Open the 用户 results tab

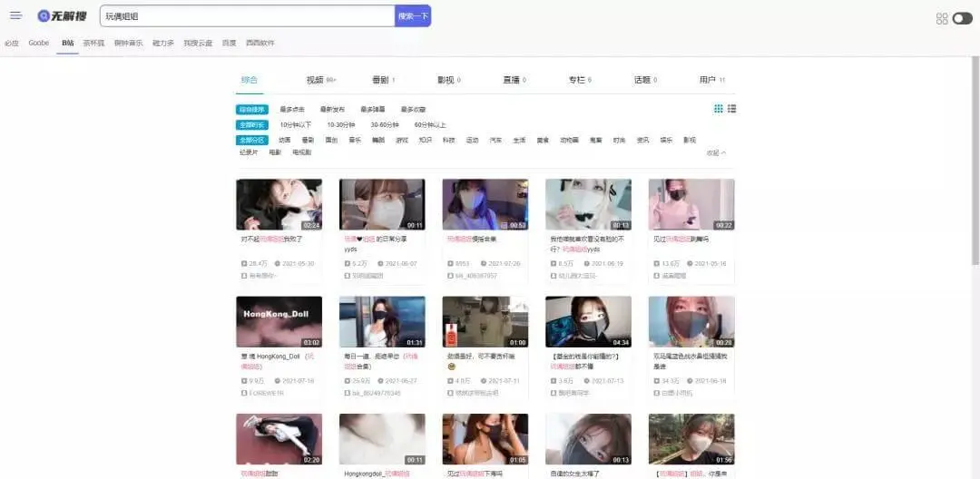[712, 80]
